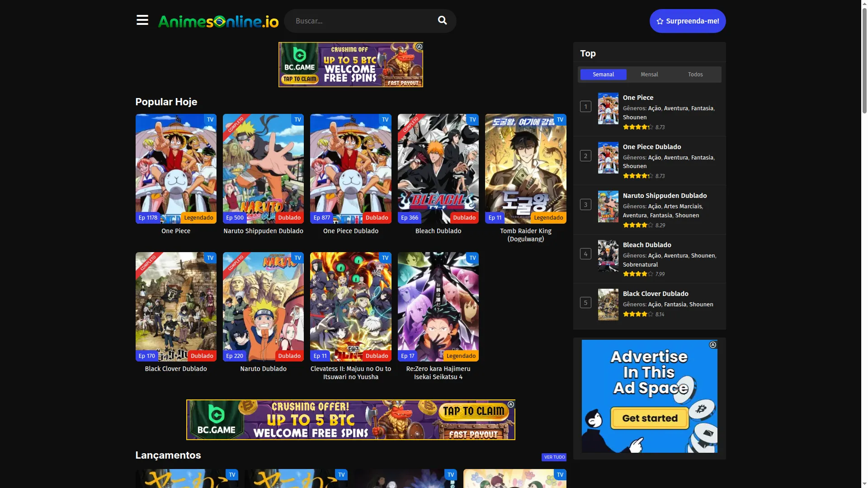Click the Ep 500 badge on Naruto Shippuden
868x488 pixels.
(x=235, y=218)
